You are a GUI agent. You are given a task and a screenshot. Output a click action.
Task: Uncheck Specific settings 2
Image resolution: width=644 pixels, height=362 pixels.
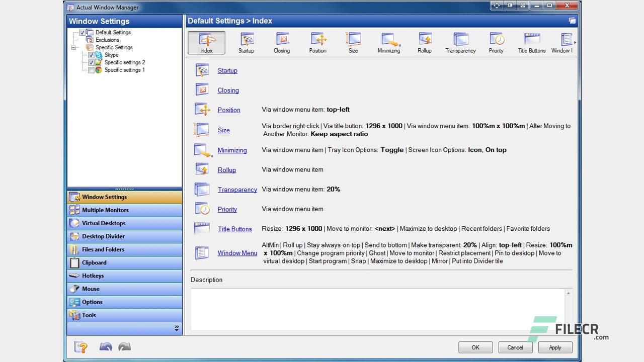[92, 62]
